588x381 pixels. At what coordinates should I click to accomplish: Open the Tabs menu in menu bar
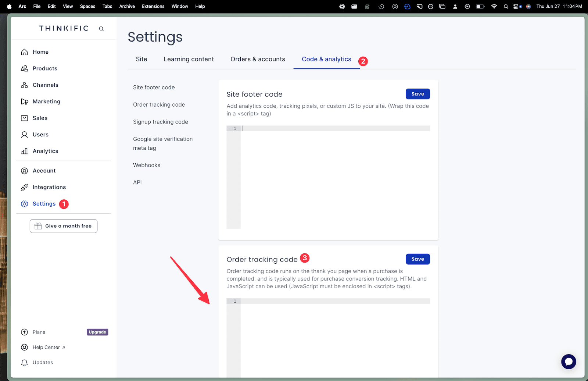[x=107, y=6]
